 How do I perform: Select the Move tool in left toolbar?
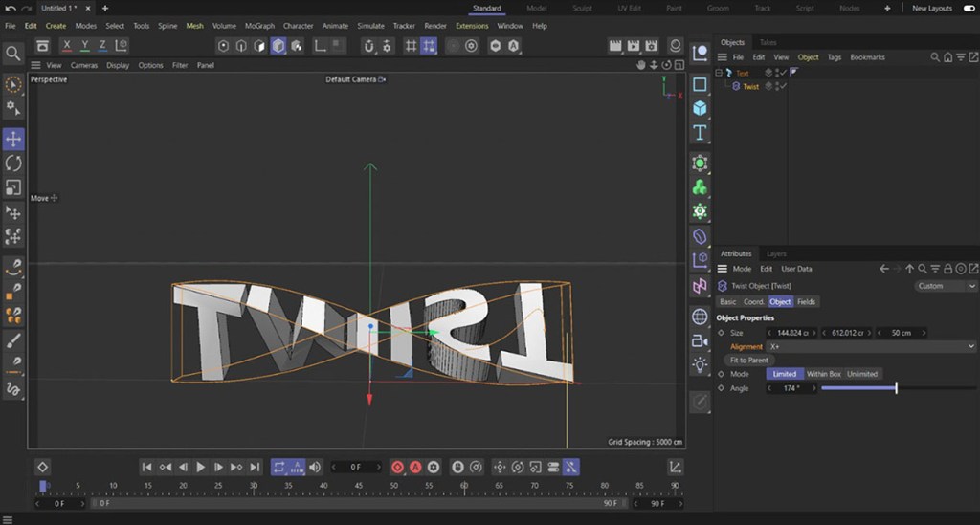(13, 140)
